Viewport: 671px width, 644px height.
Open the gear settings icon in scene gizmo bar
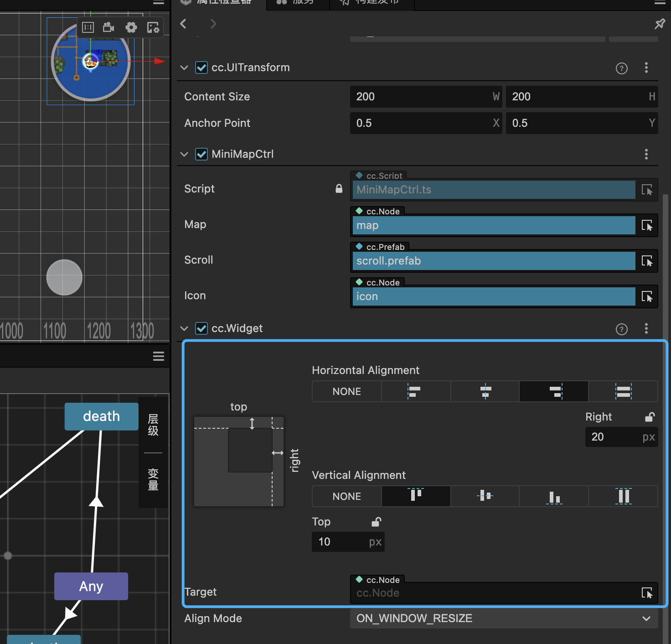(x=131, y=27)
